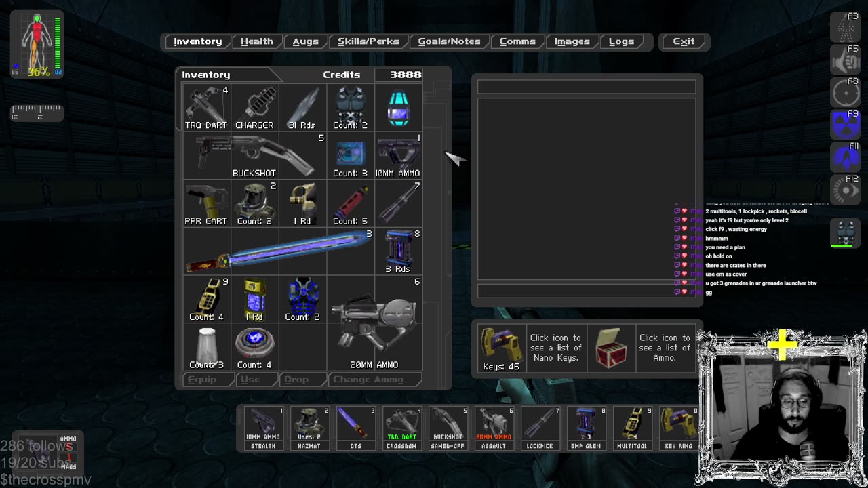The height and width of the screenshot is (488, 868).
Task: Open the Images tab
Action: point(572,41)
